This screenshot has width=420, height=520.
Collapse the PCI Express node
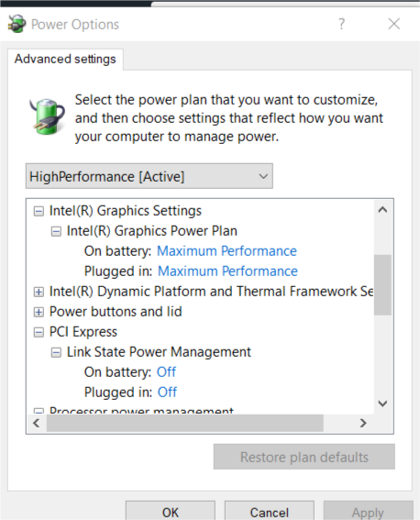39,332
